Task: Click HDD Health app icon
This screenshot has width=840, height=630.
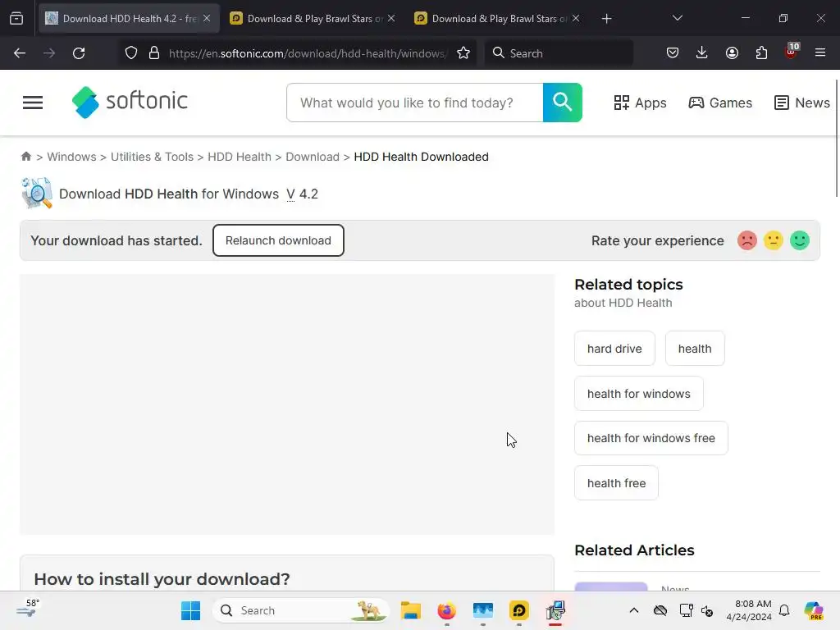Action: [x=37, y=193]
